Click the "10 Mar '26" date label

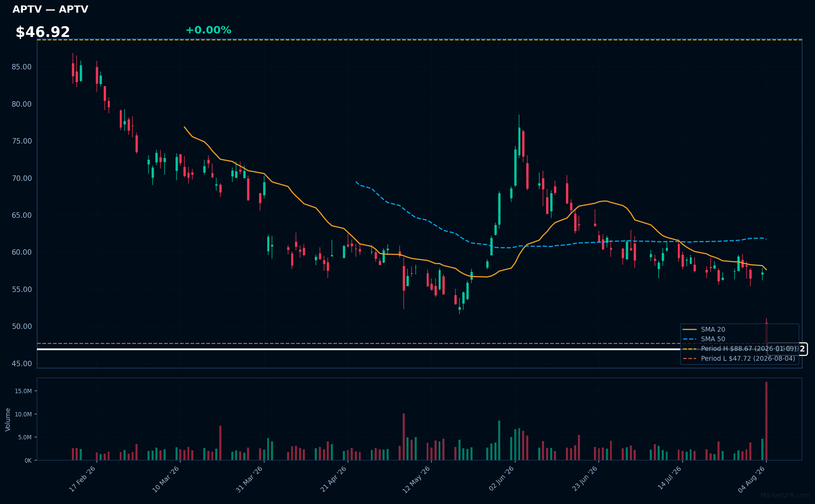pos(166,479)
